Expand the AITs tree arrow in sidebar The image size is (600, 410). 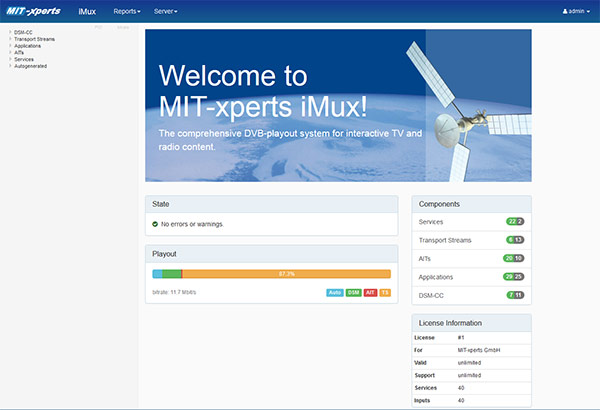coord(10,52)
